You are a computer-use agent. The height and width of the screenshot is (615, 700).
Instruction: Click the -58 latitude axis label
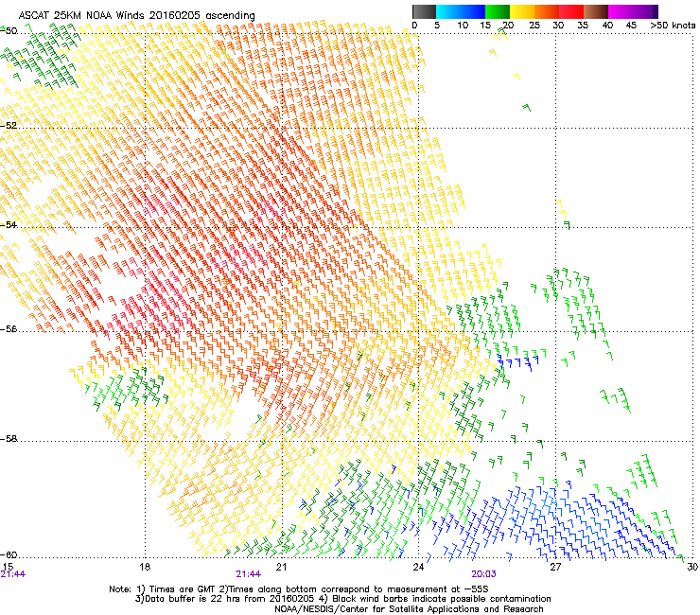click(x=9, y=439)
